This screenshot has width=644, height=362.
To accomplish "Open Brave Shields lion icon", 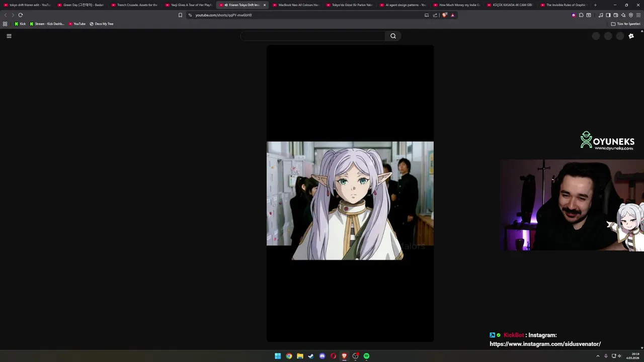I will coord(444,15).
